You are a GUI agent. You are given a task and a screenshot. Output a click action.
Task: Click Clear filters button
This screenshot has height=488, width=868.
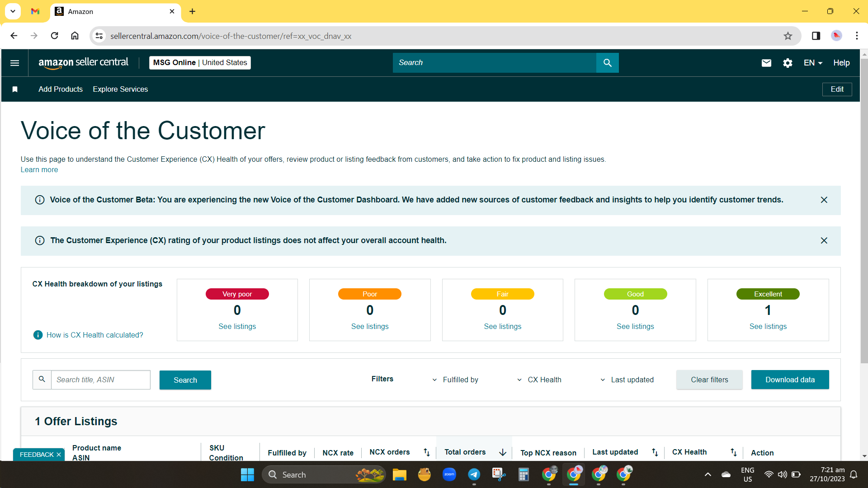coord(709,380)
